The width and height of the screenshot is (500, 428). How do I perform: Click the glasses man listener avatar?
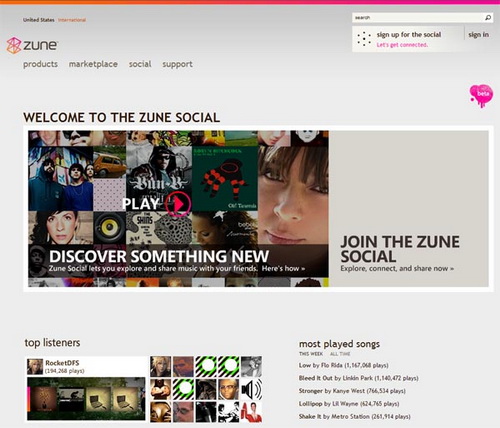[229, 389]
